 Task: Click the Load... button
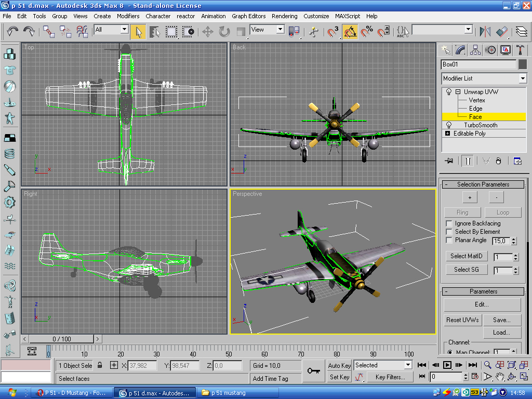[501, 332]
